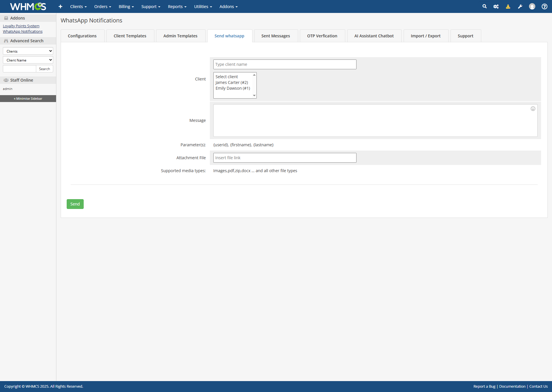Open the AI Assistant Chatbot tab
The image size is (552, 392).
(x=374, y=36)
